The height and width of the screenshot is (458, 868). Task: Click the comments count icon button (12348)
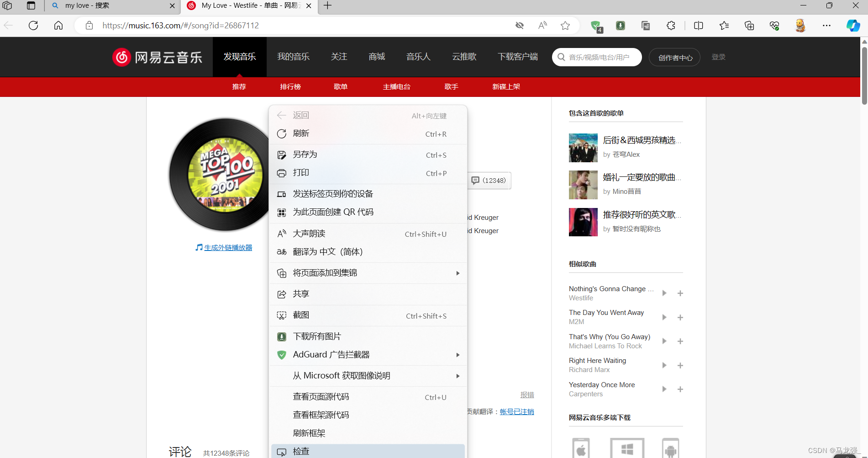point(489,181)
